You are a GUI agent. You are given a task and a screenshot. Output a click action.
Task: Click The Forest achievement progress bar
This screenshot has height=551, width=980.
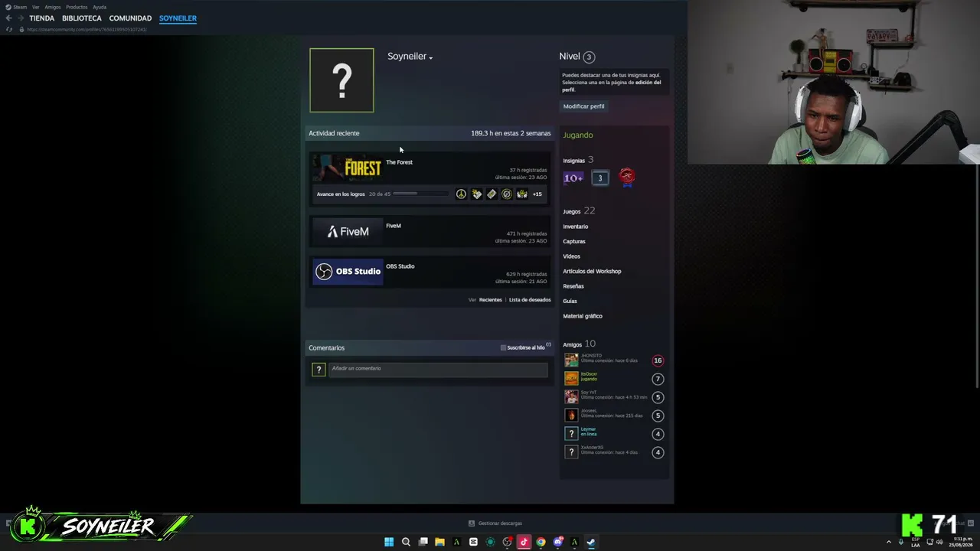coord(420,194)
